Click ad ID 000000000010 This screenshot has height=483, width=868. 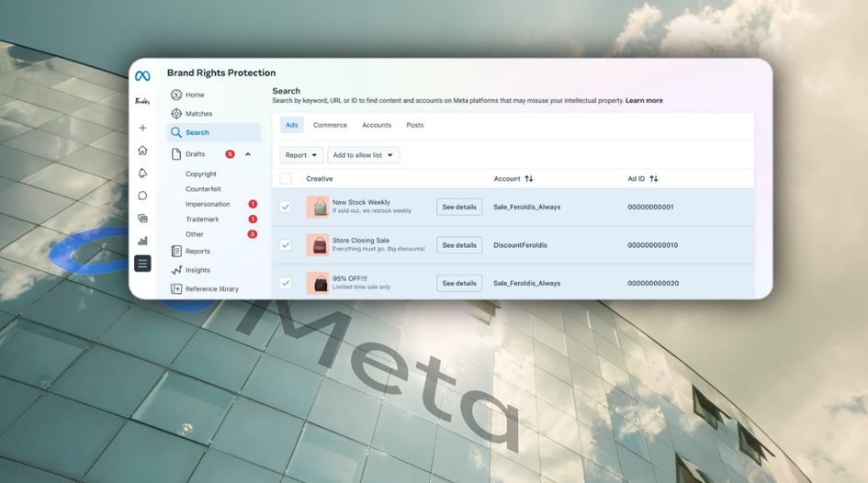click(653, 245)
